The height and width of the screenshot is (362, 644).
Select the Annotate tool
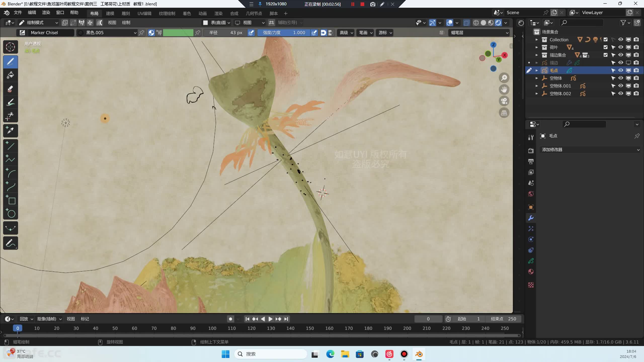[10, 243]
